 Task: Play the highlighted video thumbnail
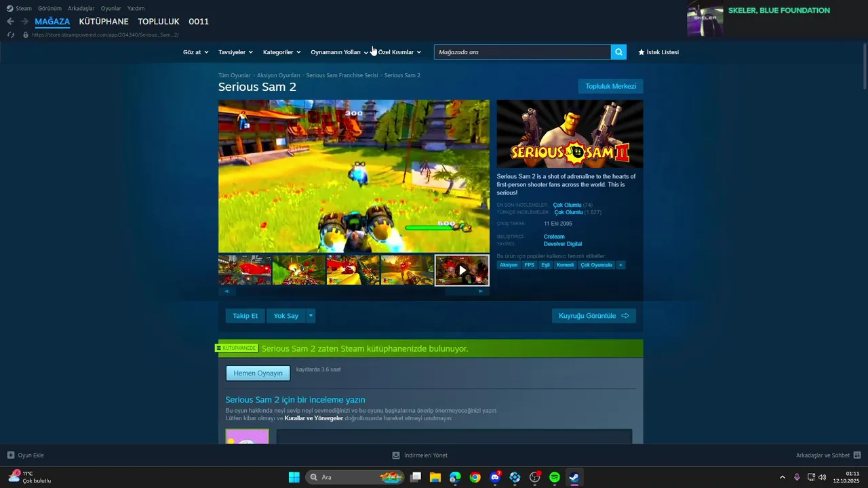(x=462, y=270)
